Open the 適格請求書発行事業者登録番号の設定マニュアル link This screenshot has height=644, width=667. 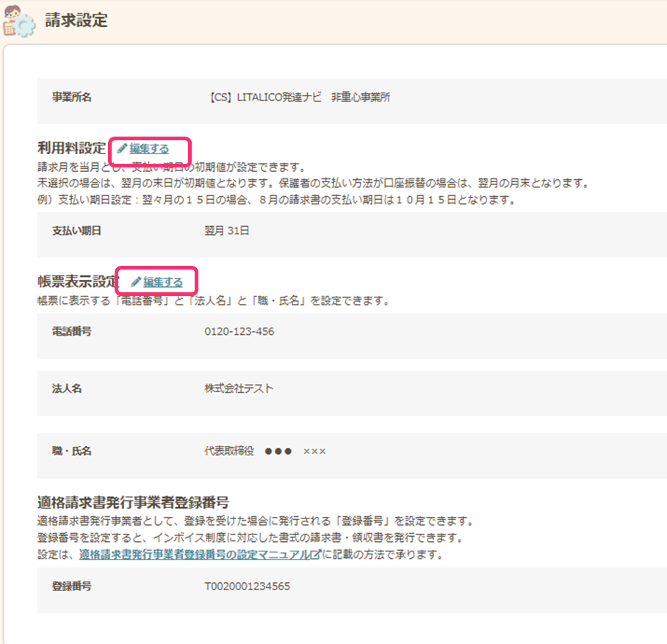pyautogui.click(x=195, y=555)
